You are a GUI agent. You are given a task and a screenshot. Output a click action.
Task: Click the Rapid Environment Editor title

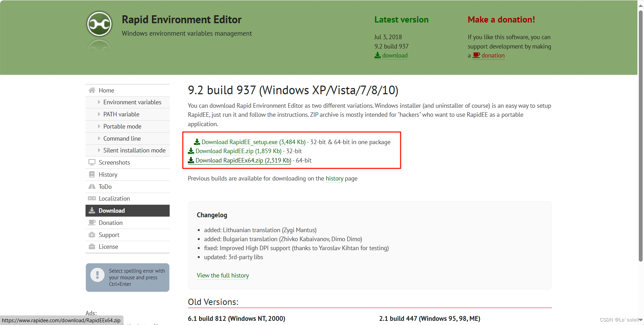181,19
